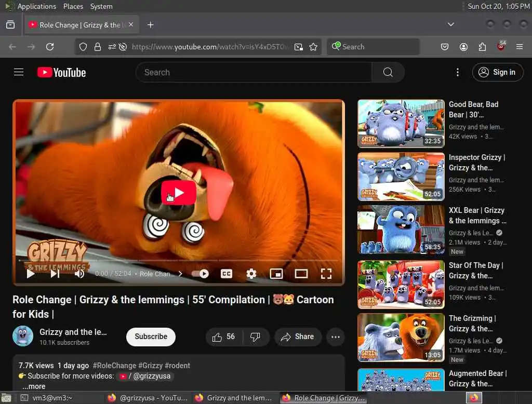This screenshot has width=532, height=404.
Task: Focus the YouTube search field
Action: tap(254, 72)
